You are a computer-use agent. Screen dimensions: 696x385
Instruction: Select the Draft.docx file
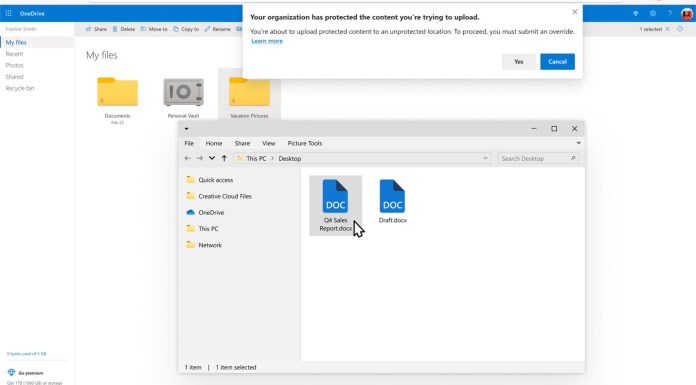click(x=392, y=201)
